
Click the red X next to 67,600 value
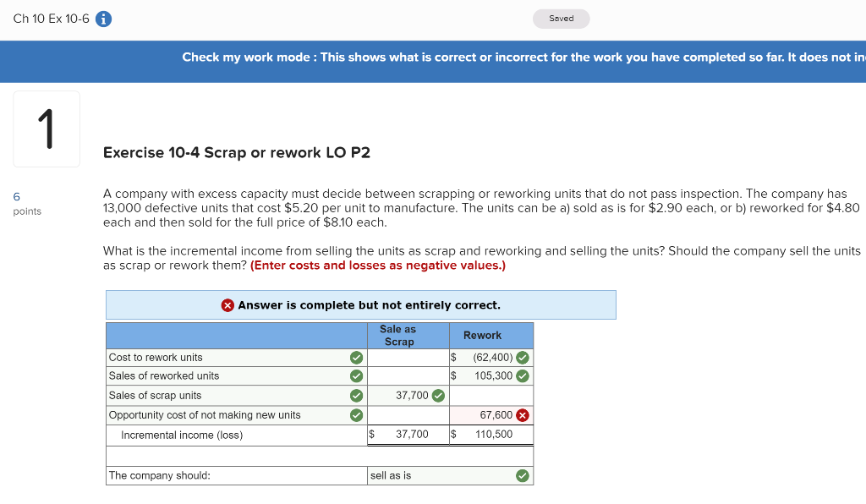click(x=523, y=415)
